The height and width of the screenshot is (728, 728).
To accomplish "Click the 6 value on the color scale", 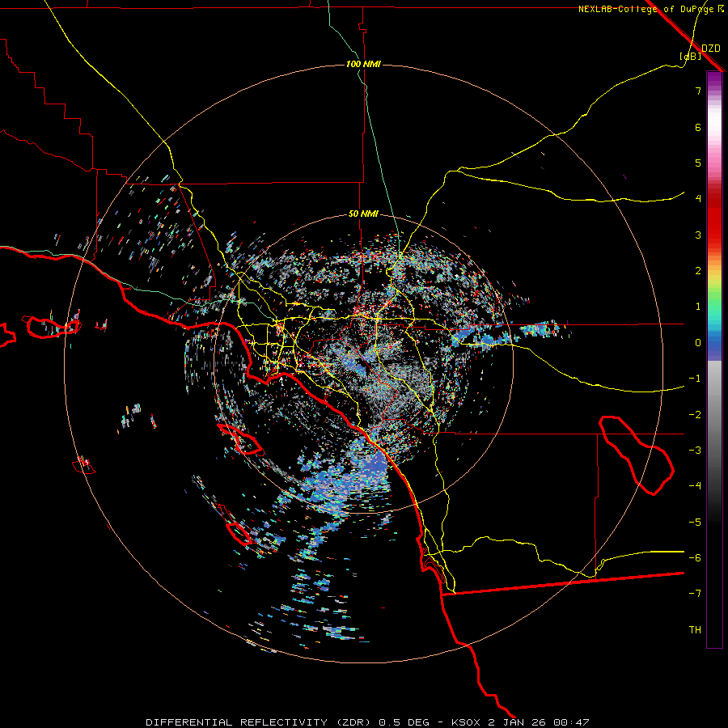I will 698,127.
